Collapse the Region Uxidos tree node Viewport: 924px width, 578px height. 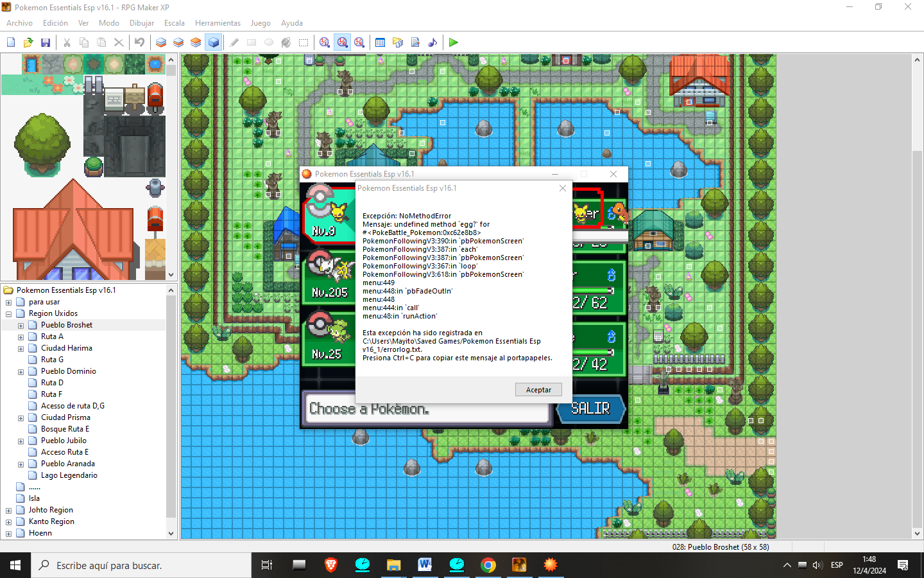[x=8, y=314]
